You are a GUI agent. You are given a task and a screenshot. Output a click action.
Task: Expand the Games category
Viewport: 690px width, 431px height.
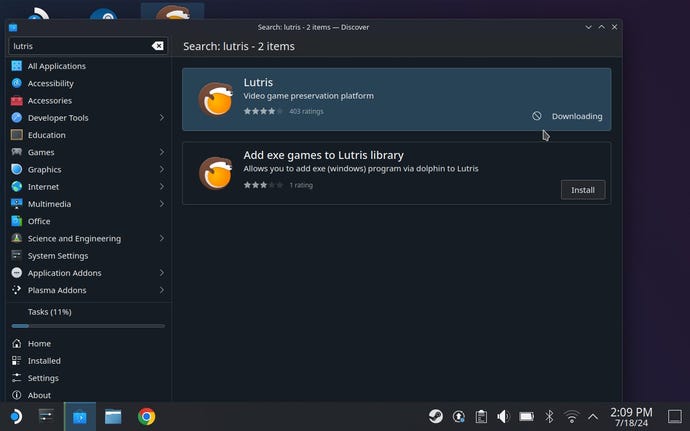coord(161,152)
